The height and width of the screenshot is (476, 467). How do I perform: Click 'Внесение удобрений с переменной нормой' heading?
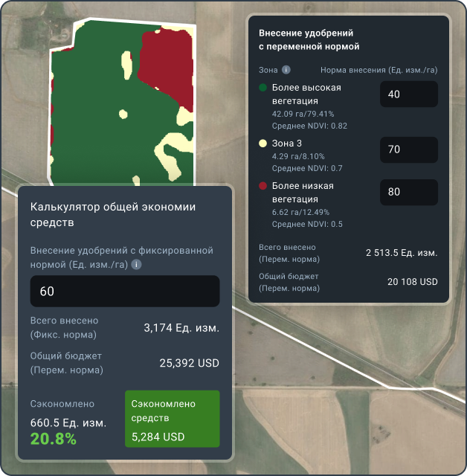[x=309, y=39]
